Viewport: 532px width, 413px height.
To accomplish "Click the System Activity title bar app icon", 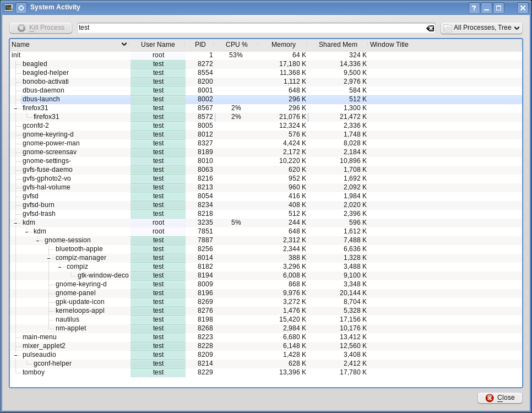I will point(9,8).
